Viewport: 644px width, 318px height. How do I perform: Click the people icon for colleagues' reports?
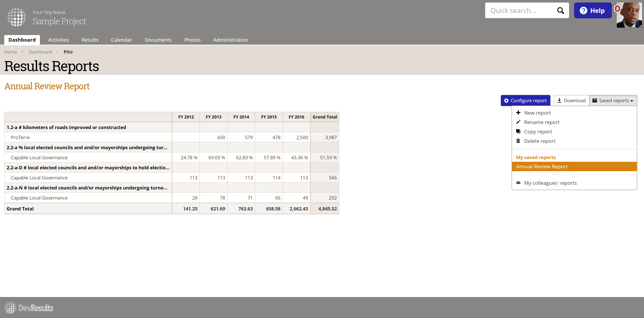[x=518, y=183]
